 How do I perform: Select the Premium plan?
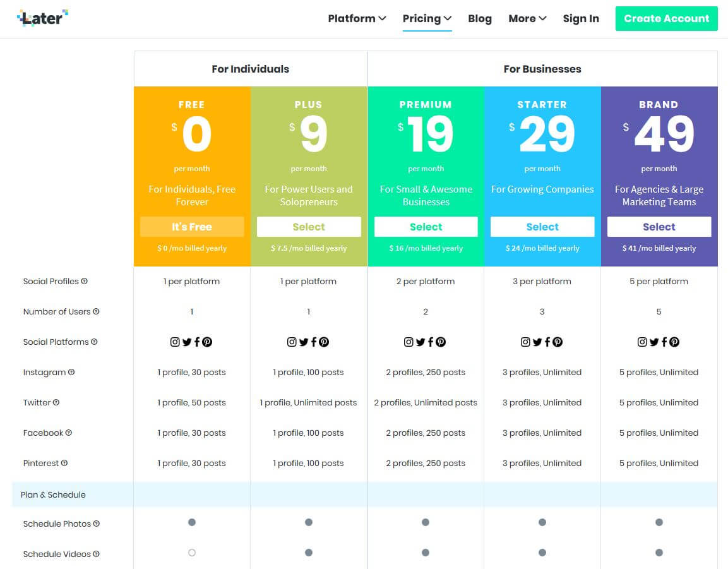(426, 227)
